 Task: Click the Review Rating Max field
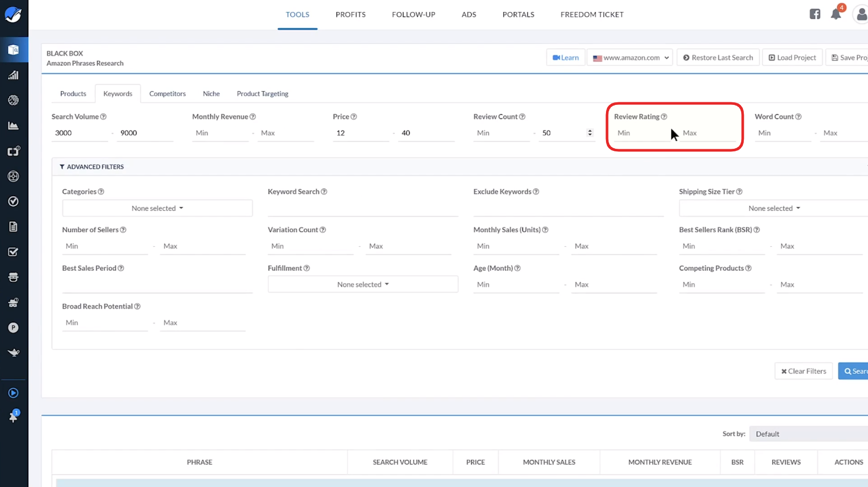[x=708, y=133]
